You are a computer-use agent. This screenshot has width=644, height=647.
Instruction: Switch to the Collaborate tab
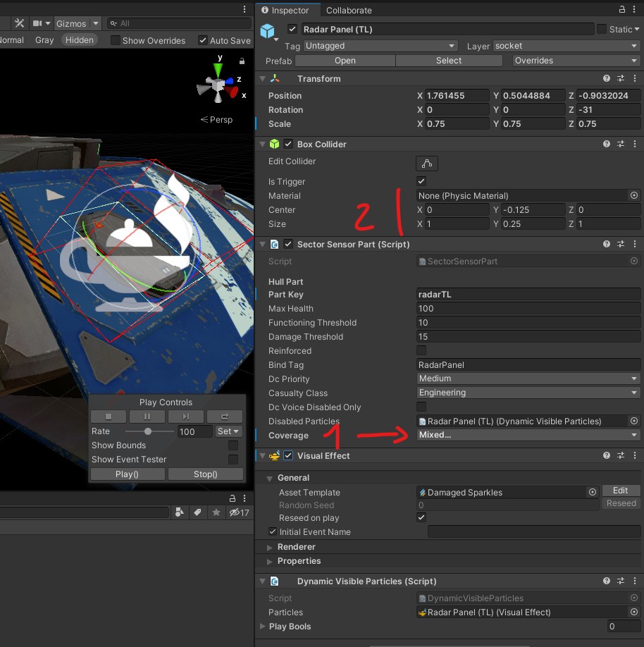(349, 11)
